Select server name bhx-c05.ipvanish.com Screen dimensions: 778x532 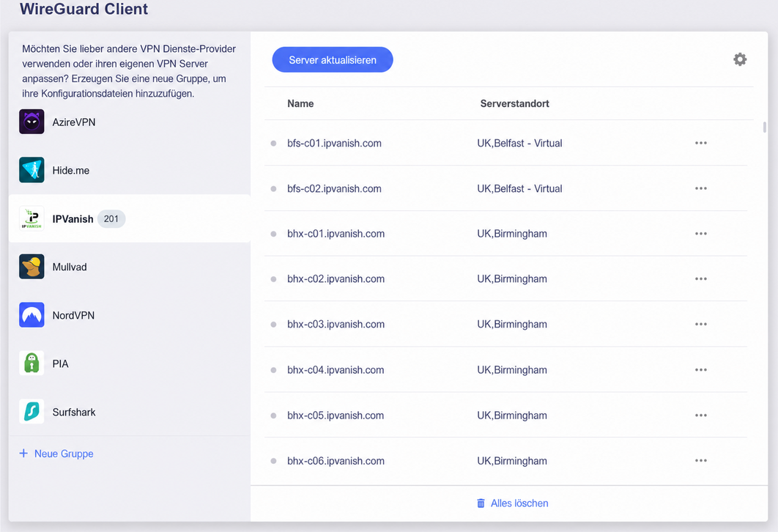coord(336,415)
